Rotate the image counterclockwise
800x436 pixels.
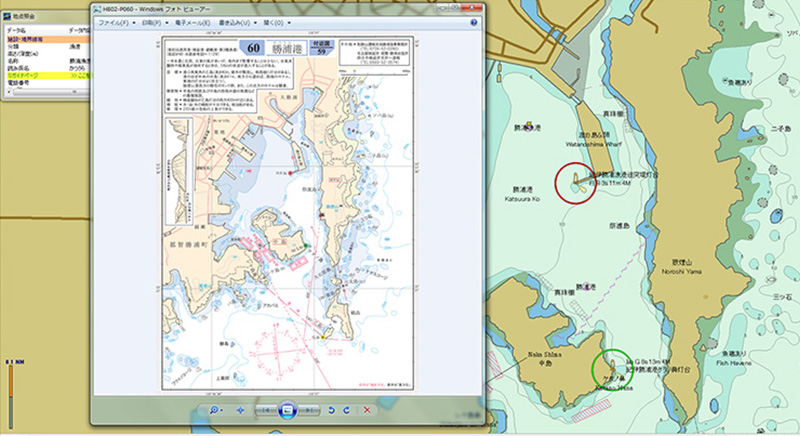(332, 410)
